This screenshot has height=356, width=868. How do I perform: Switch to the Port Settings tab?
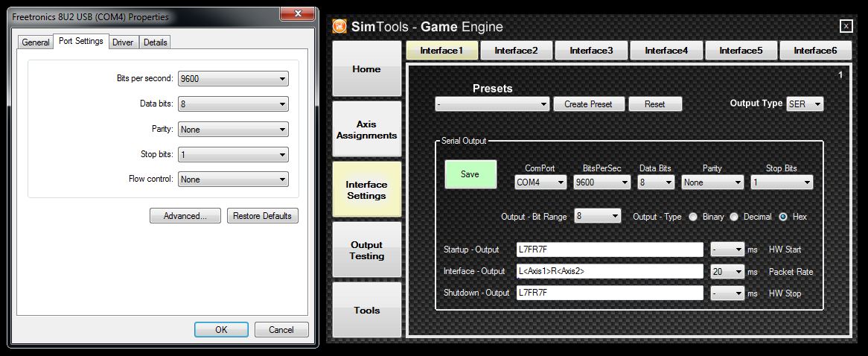tap(81, 41)
